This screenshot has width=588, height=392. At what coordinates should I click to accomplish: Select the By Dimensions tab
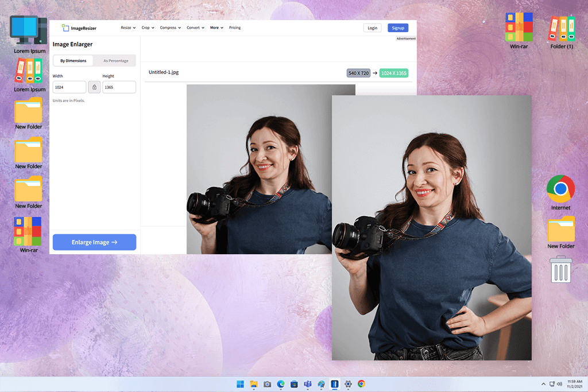[x=73, y=61]
